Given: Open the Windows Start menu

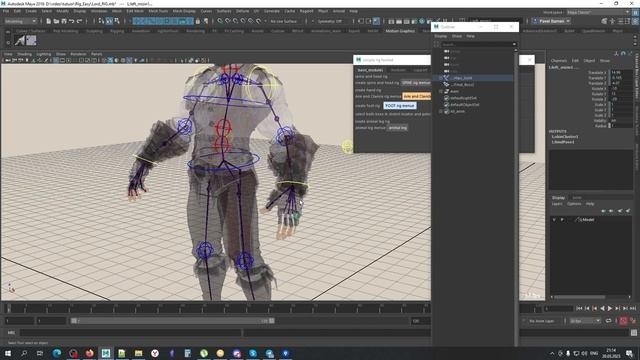Looking at the screenshot, I should tap(8, 353).
